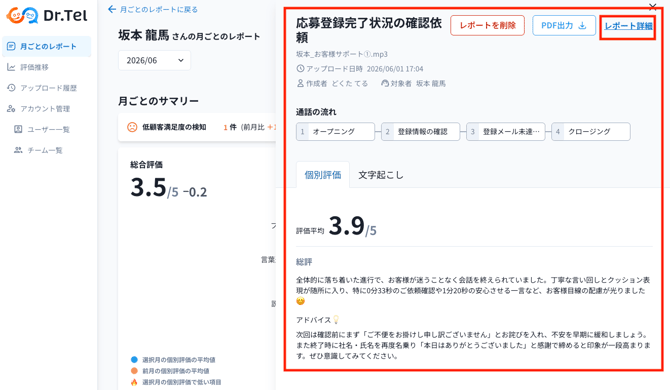Open the 2026/06 month dropdown

pyautogui.click(x=154, y=60)
